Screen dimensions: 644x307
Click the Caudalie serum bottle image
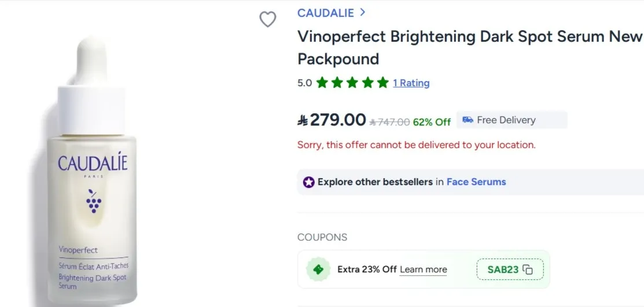[93, 173]
